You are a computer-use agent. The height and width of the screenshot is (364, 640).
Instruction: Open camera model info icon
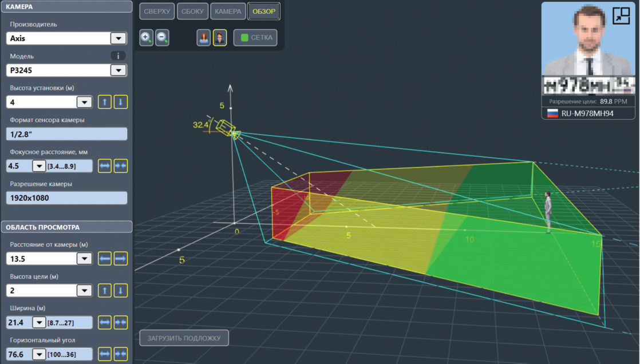pos(118,56)
